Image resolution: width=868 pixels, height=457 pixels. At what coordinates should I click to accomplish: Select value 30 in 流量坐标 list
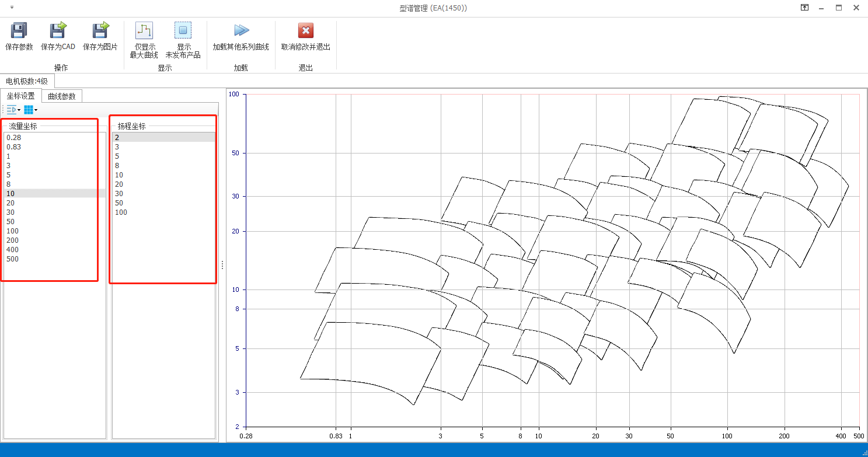click(x=55, y=212)
